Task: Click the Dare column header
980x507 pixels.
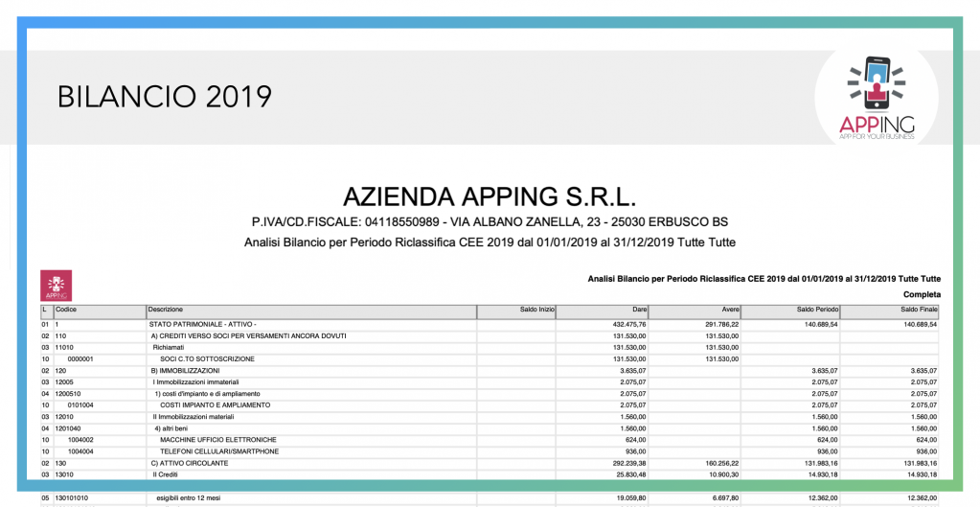Action: click(602, 311)
